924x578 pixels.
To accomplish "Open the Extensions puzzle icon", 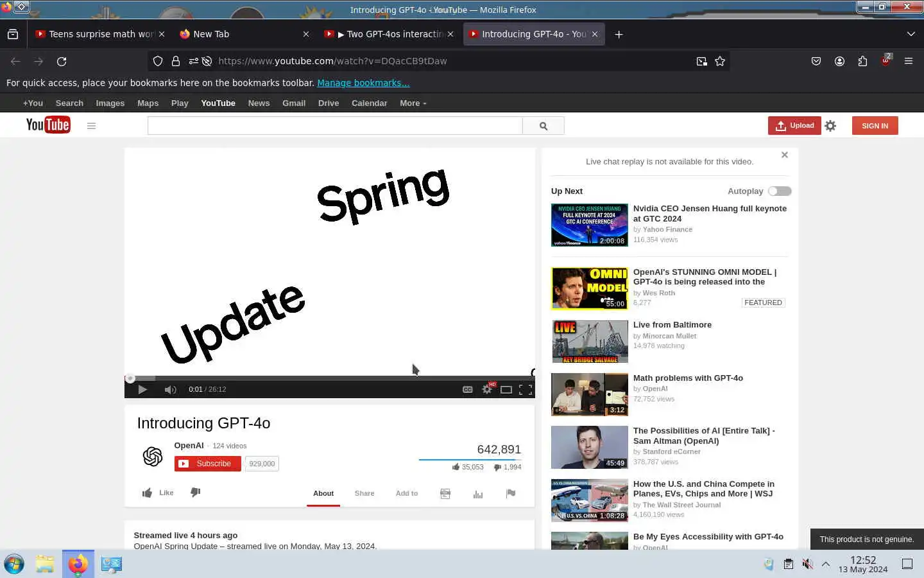I will pyautogui.click(x=862, y=61).
